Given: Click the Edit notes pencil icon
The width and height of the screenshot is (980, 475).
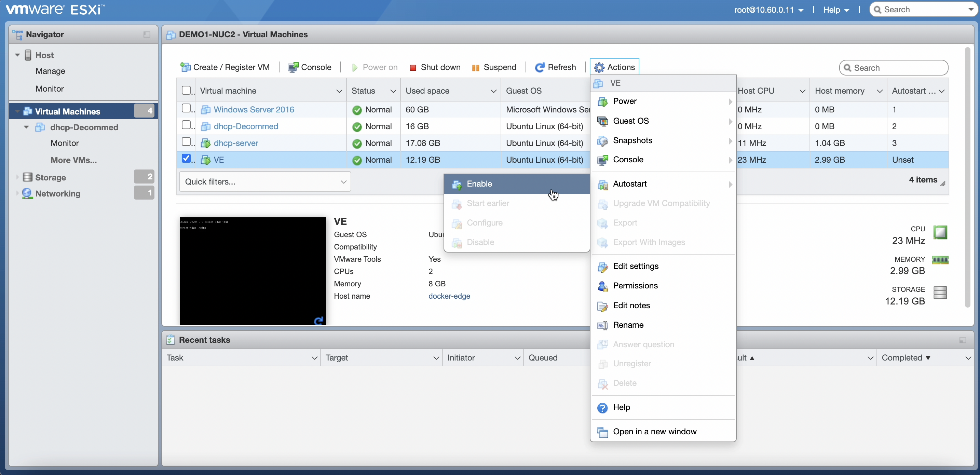Looking at the screenshot, I should (x=603, y=306).
